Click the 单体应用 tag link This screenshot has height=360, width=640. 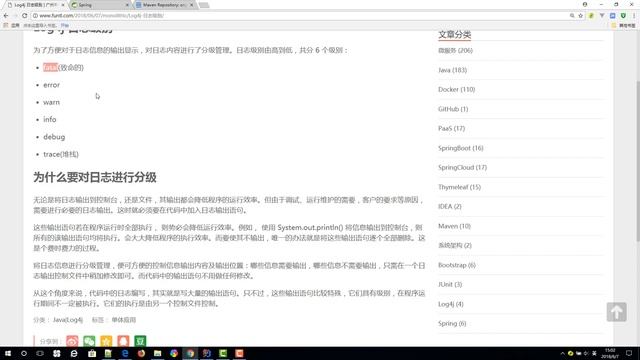pyautogui.click(x=124, y=320)
